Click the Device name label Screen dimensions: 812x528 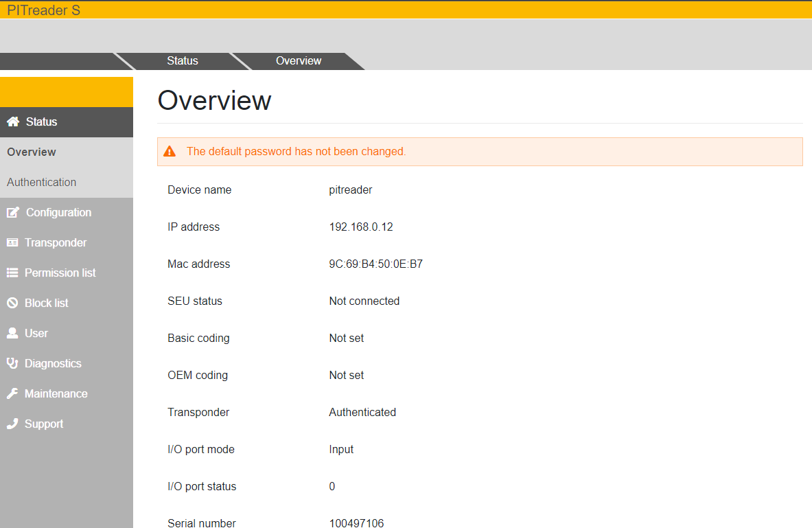point(199,190)
